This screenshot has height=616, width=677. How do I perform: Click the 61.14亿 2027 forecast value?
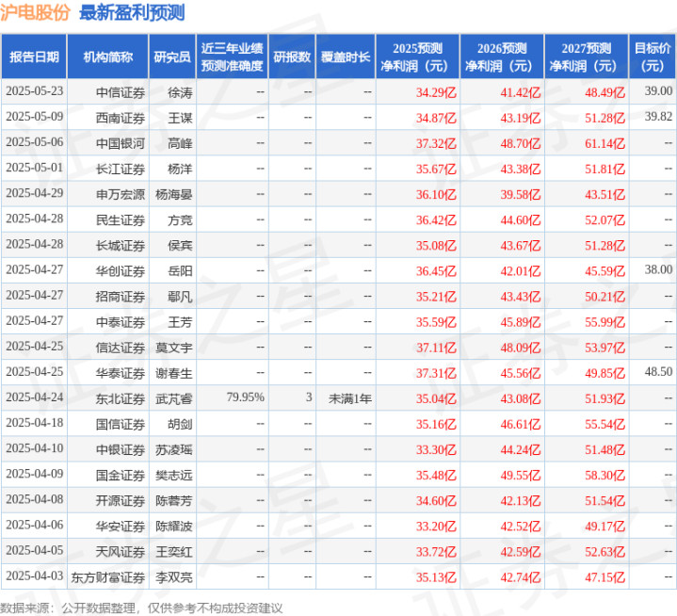[604, 143]
